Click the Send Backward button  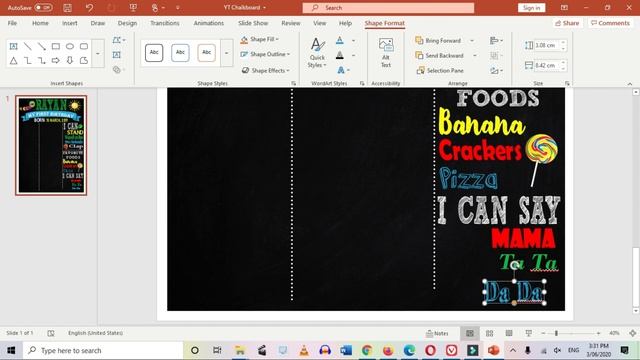[439, 55]
